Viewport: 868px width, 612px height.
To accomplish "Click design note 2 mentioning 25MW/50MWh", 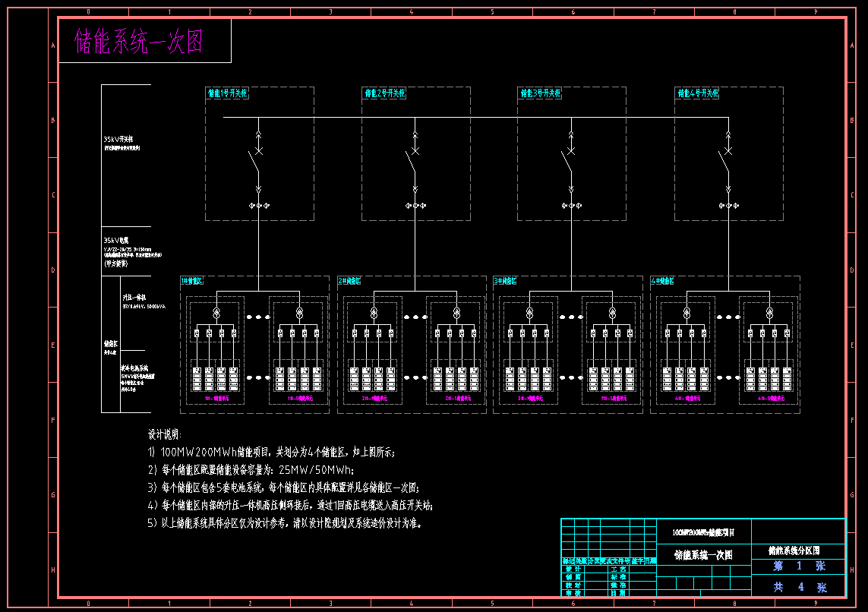I will pos(251,470).
